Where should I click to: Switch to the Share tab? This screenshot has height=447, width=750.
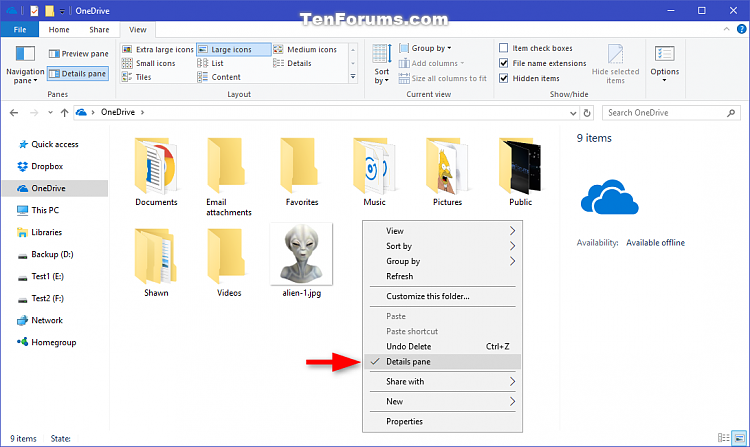coord(99,30)
